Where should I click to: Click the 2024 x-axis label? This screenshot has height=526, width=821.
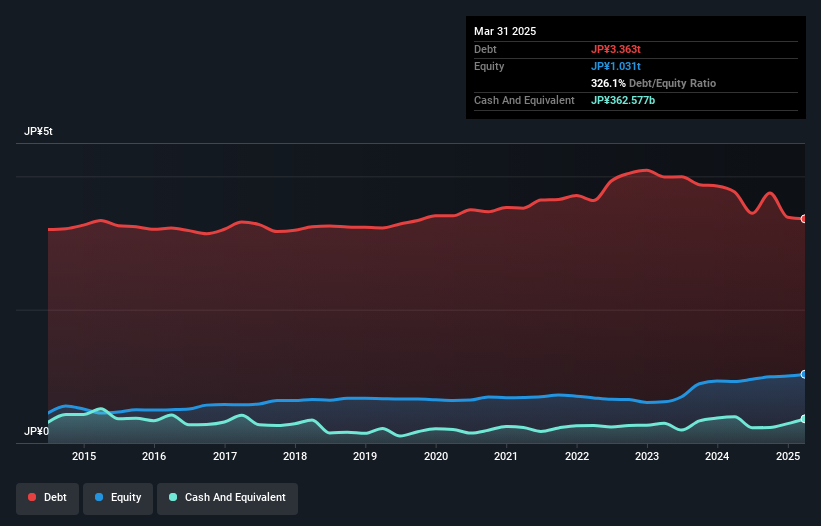[717, 456]
